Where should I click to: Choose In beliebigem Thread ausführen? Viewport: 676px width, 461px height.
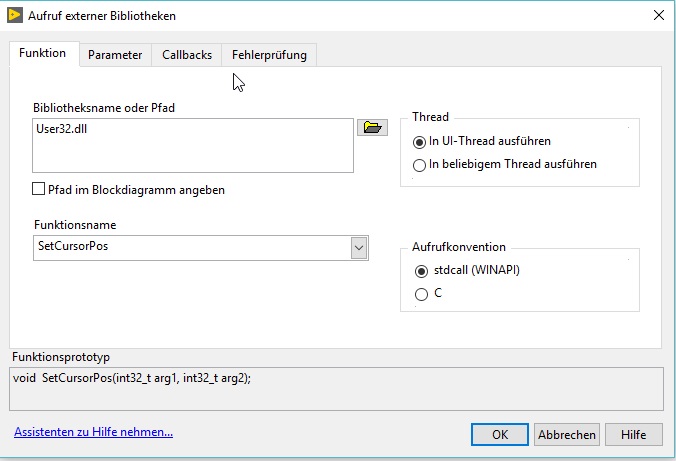tap(419, 165)
